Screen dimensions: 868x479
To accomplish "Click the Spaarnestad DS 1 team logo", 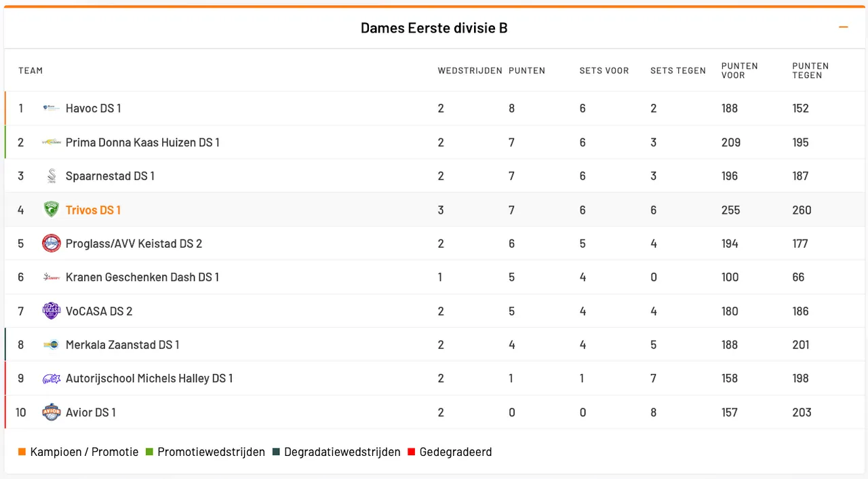I will tap(52, 176).
